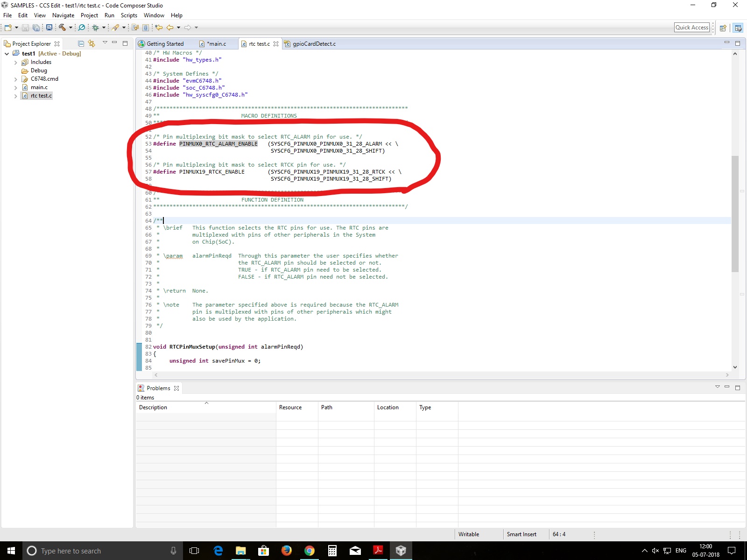747x560 pixels.
Task: Click the Open Perspective icon
Action: tap(723, 28)
